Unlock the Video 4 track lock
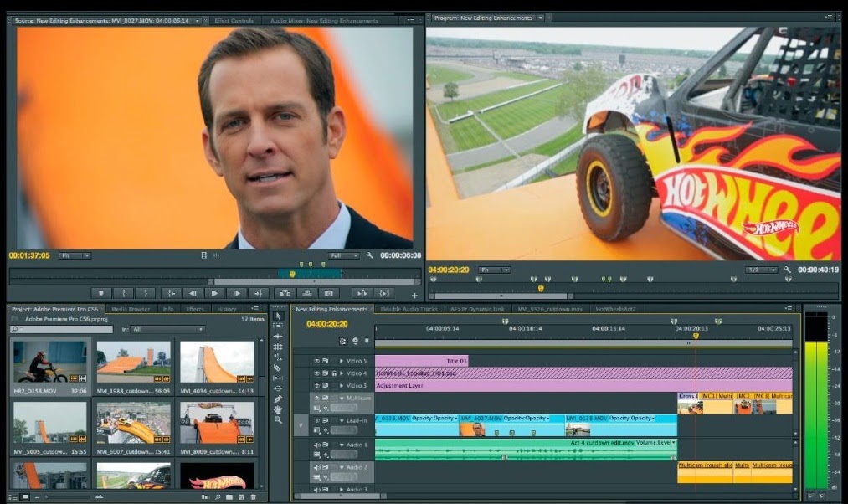 coord(334,373)
